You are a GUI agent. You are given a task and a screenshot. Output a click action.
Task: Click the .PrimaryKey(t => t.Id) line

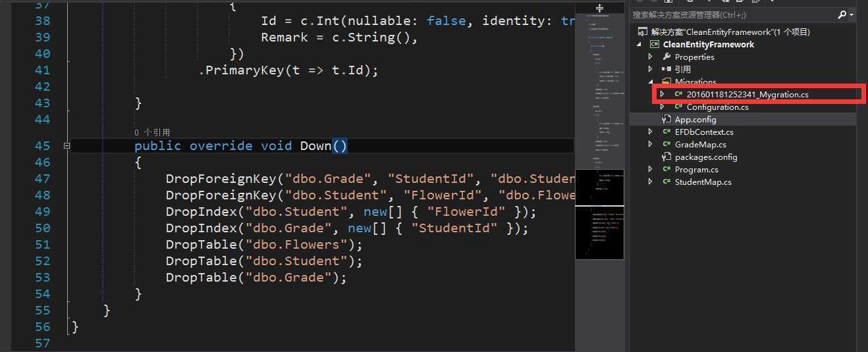pyautogui.click(x=288, y=70)
